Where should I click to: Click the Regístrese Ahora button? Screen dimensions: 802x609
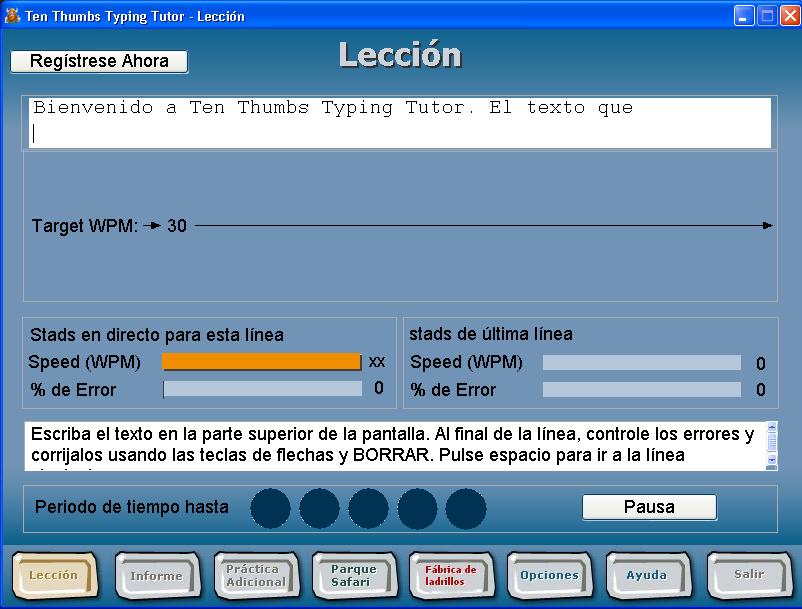click(x=99, y=61)
